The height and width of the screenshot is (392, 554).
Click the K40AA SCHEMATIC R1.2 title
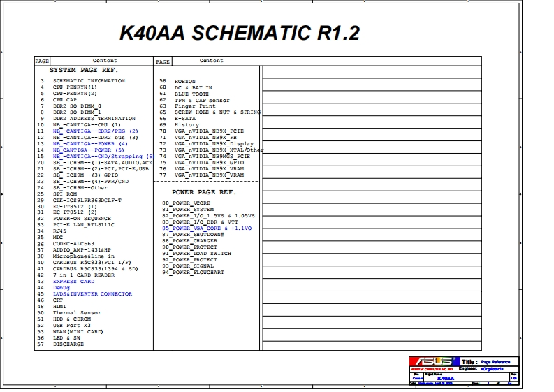(x=240, y=33)
